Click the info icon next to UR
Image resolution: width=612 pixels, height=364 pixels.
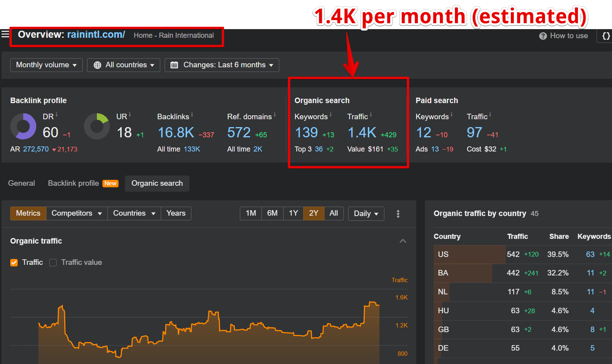(130, 115)
